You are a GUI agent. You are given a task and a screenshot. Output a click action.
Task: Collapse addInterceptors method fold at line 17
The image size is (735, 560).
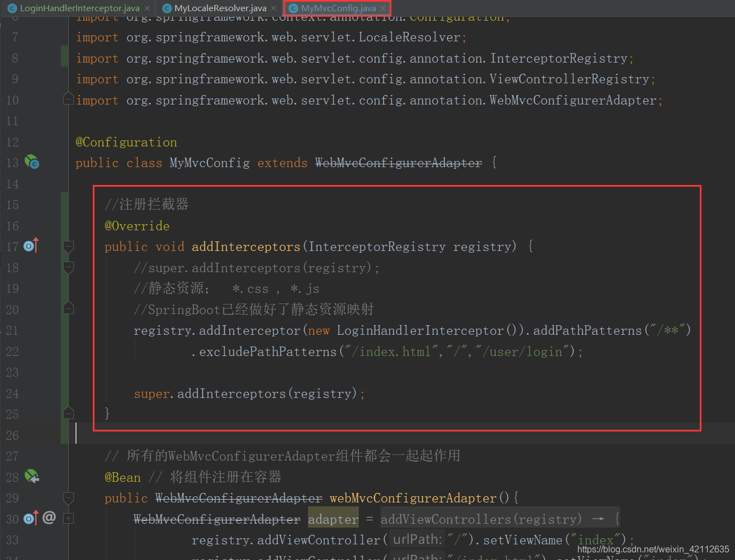[68, 246]
